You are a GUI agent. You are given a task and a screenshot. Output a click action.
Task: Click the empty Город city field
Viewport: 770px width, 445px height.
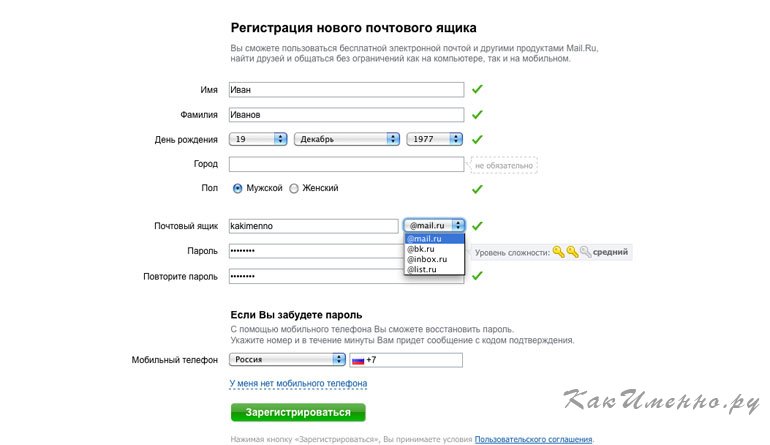(x=346, y=164)
